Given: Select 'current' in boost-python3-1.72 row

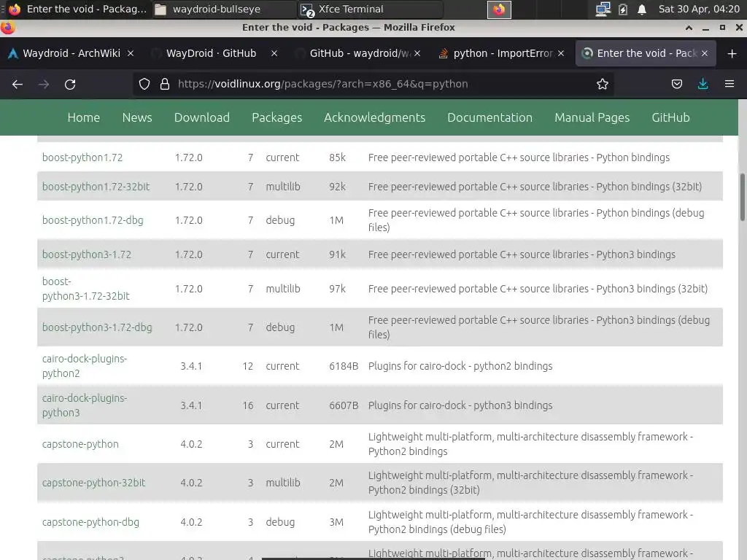Looking at the screenshot, I should (282, 254).
